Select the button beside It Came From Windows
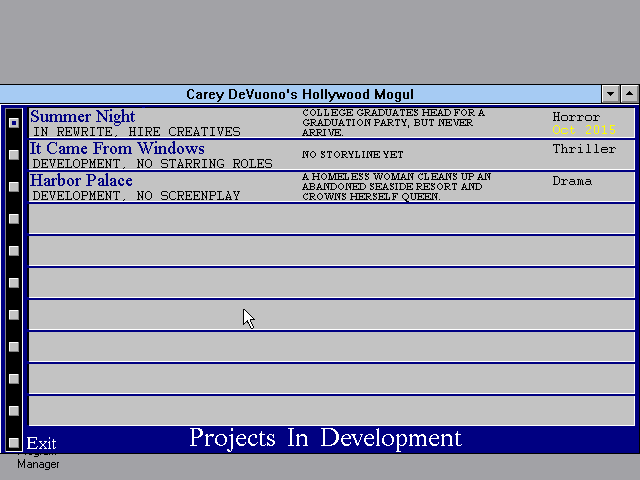 coord(14,155)
